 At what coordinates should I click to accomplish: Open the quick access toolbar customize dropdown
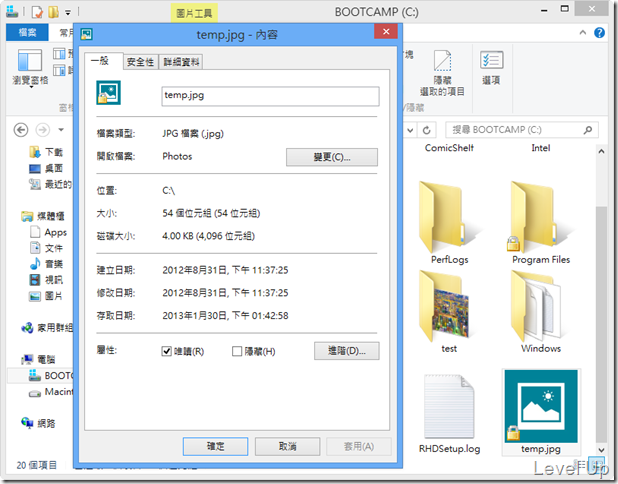tap(68, 13)
